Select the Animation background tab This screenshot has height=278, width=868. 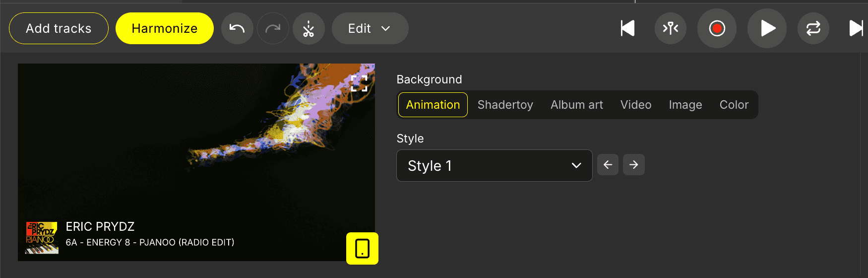[433, 105]
